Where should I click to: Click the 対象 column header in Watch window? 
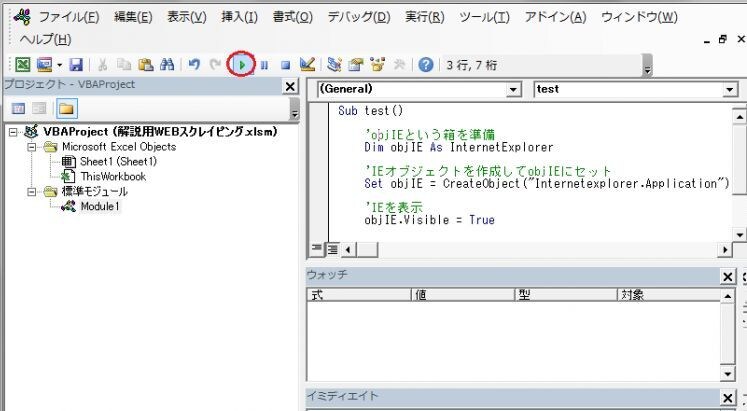pos(669,295)
